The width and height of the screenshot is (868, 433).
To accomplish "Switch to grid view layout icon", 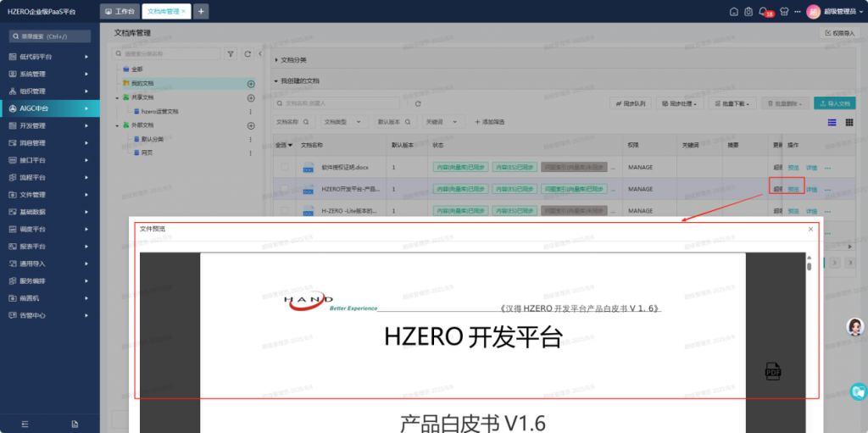I will [x=849, y=122].
